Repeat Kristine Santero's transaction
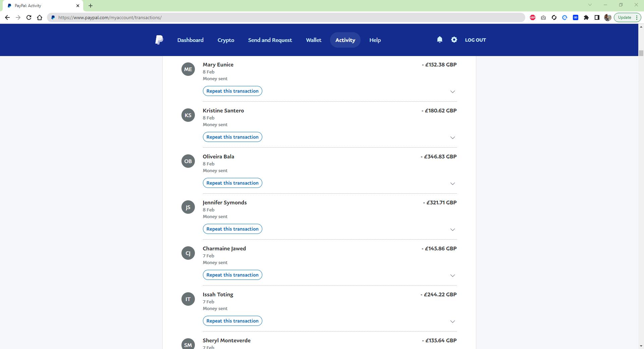The image size is (644, 349). [x=232, y=137]
